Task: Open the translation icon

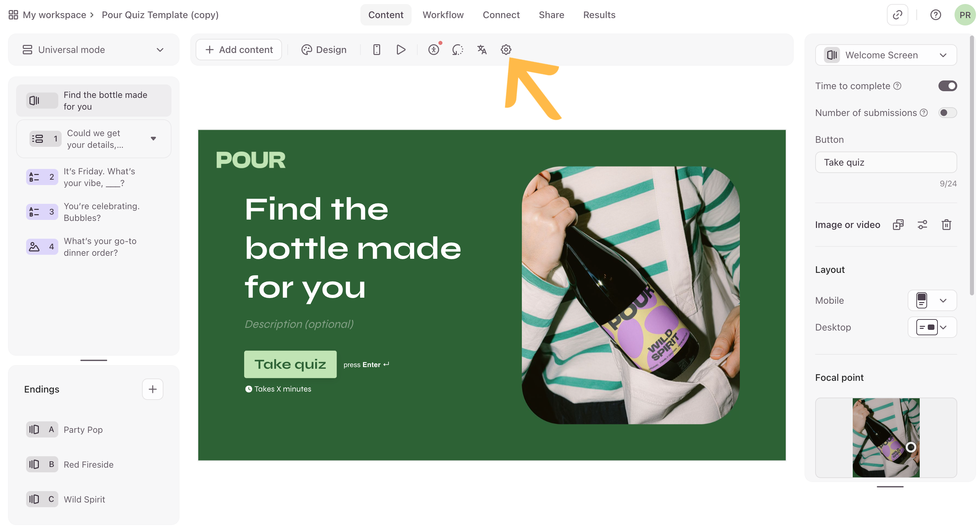Action: (482, 50)
